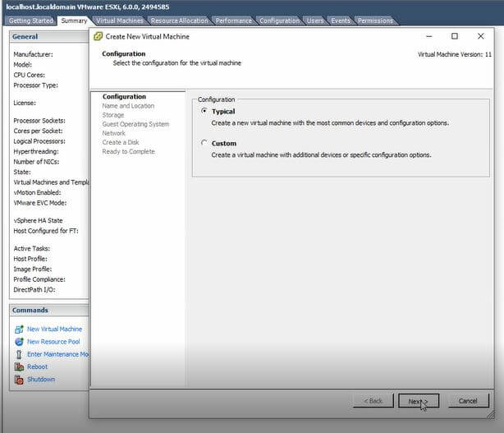Open the New Resource Pool link

coord(53,342)
